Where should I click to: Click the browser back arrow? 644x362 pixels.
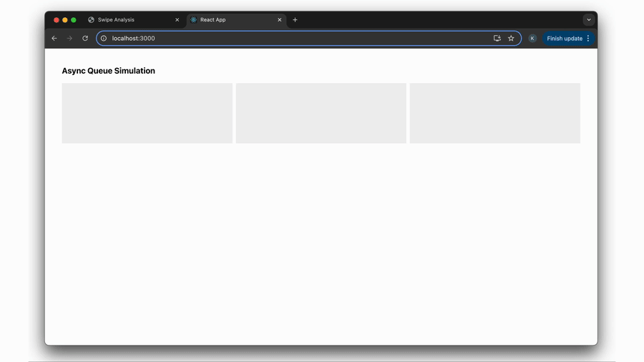tap(54, 39)
